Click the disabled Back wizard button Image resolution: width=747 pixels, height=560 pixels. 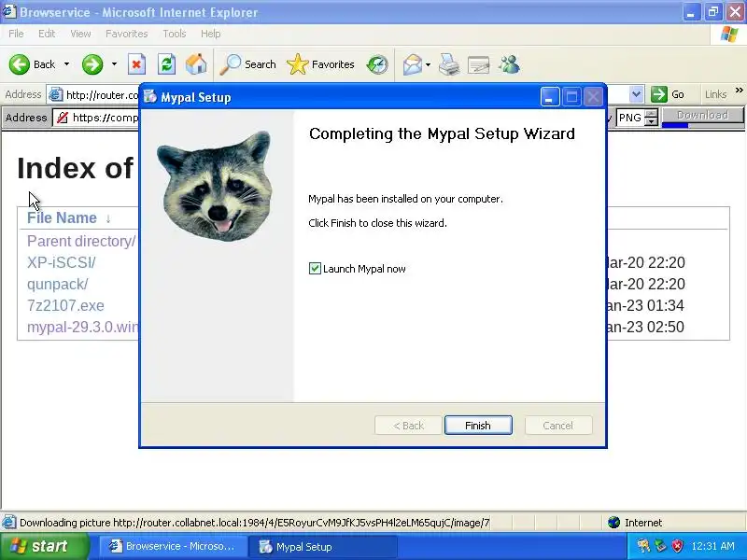[408, 426]
